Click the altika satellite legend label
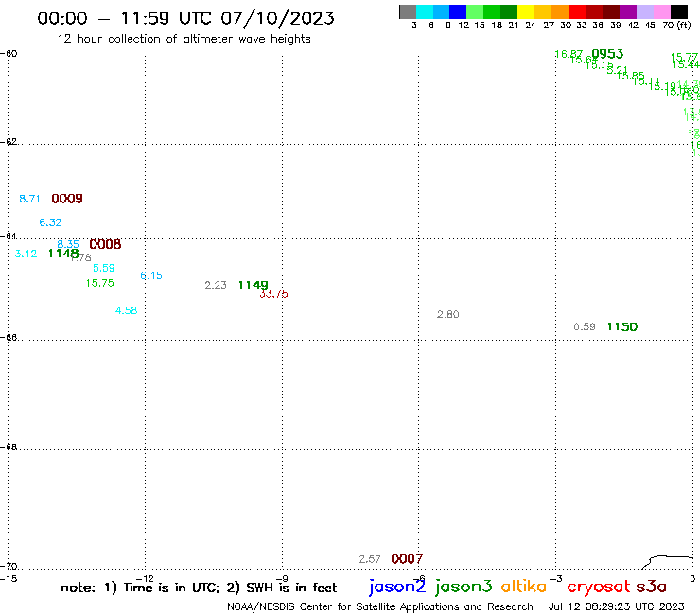Image resolution: width=700 pixels, height=615 pixels. [524, 587]
